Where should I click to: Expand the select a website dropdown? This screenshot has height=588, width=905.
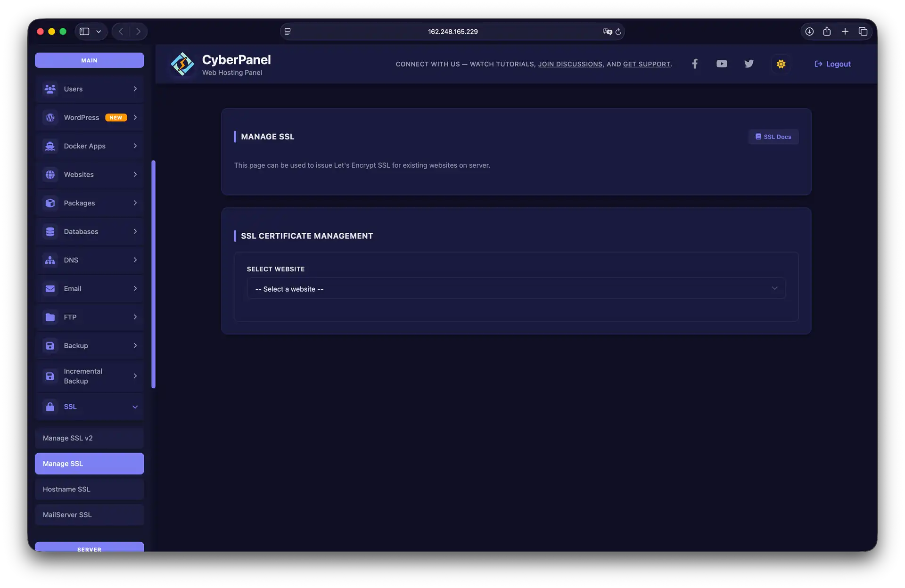[x=516, y=288]
